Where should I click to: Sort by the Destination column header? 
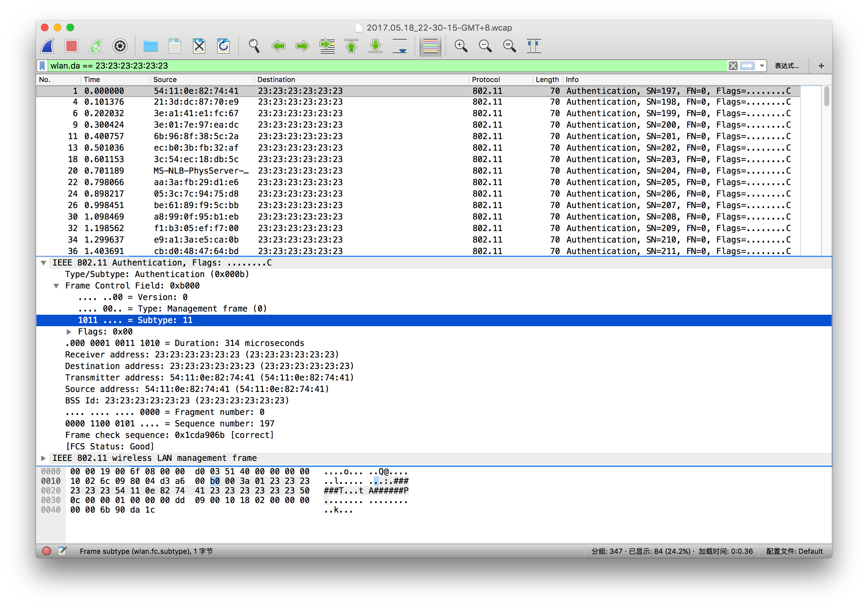(x=362, y=80)
